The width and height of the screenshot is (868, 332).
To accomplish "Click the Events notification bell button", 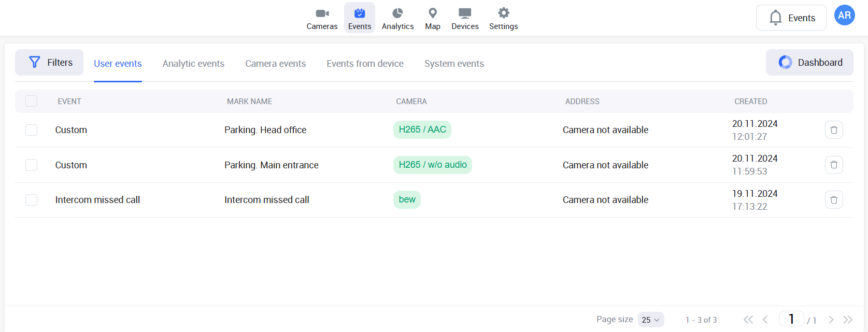I will point(791,18).
